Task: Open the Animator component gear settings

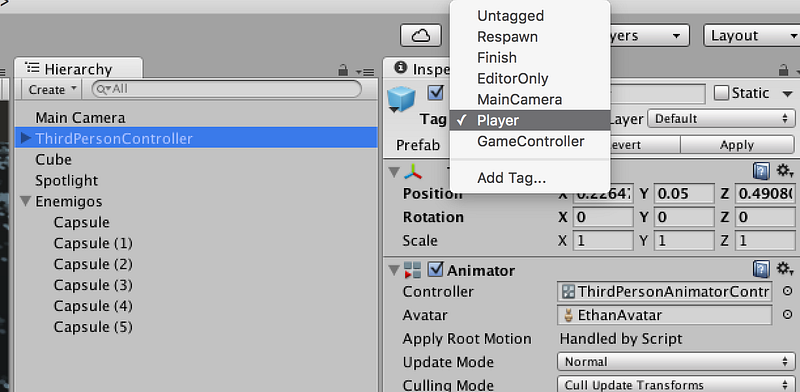Action: 784,268
